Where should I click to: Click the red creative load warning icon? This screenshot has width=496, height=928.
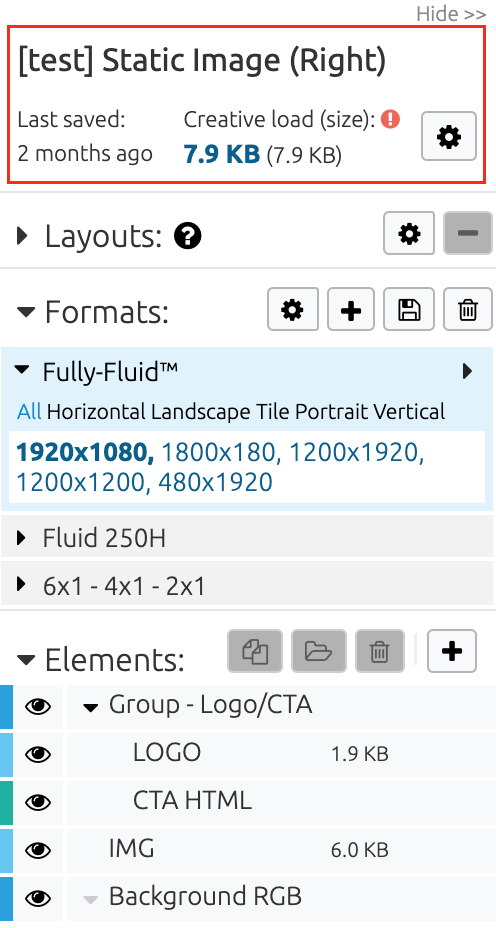coord(391,120)
